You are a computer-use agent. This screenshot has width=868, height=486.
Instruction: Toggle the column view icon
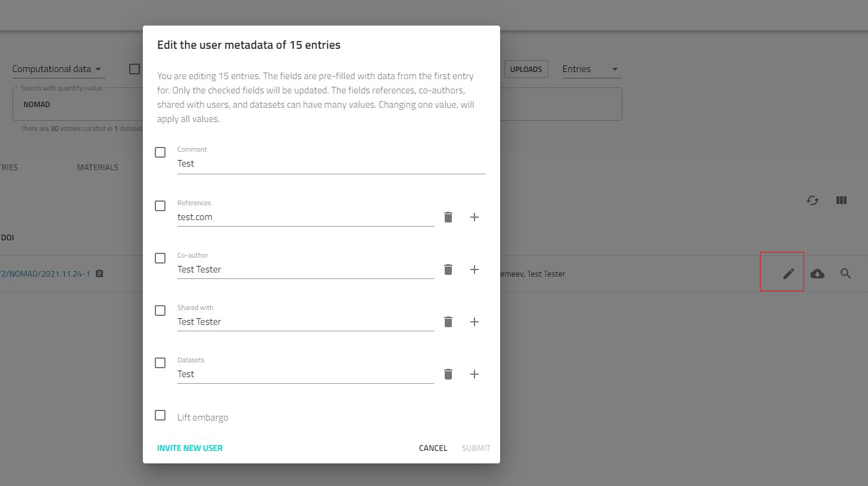(x=841, y=200)
